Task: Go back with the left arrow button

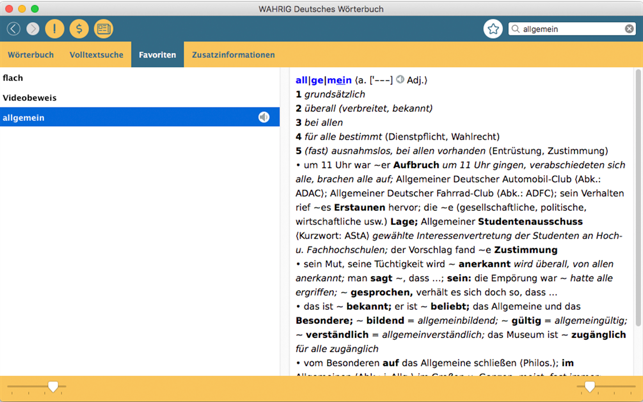Action: 14,29
